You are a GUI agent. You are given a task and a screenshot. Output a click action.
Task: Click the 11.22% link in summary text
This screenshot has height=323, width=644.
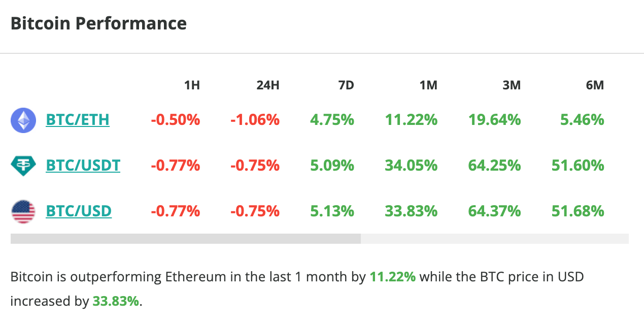392,277
